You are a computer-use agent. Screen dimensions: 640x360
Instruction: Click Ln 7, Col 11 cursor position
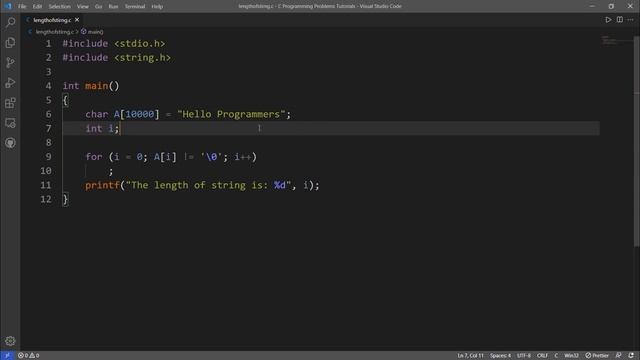pos(470,356)
